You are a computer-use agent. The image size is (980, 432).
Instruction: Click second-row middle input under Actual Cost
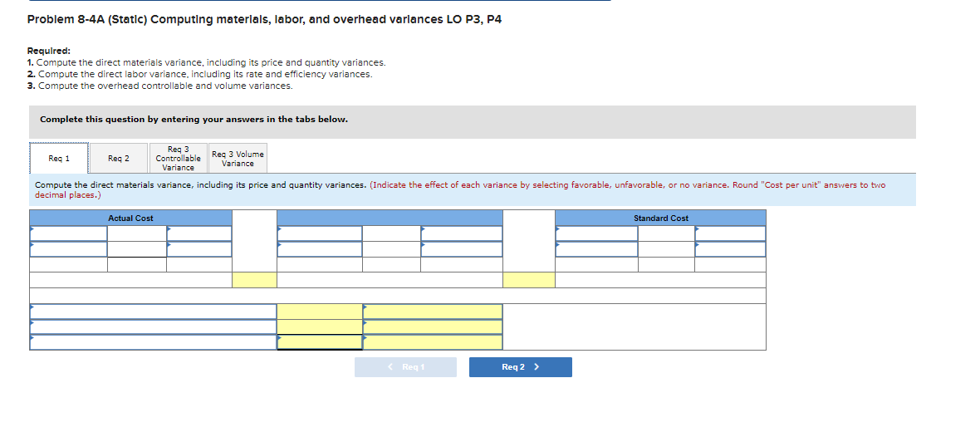[x=137, y=249]
